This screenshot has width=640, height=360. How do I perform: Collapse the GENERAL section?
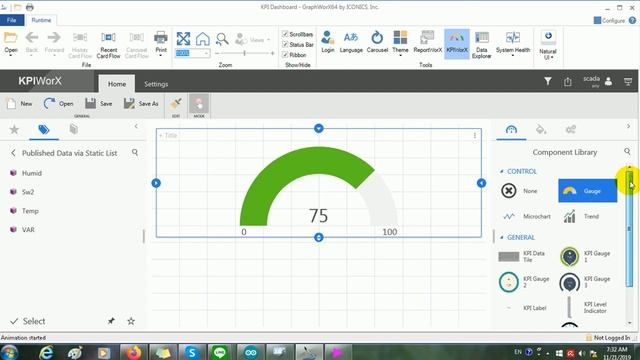pyautogui.click(x=502, y=237)
